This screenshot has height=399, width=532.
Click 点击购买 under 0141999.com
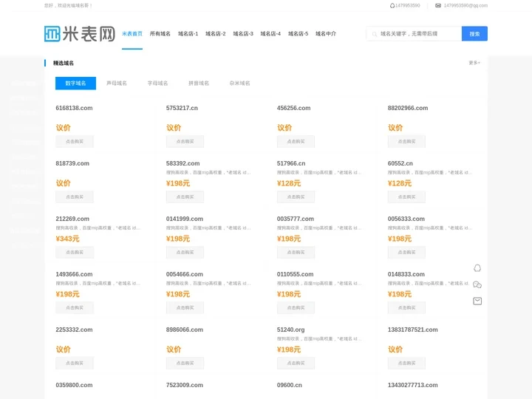tap(185, 252)
